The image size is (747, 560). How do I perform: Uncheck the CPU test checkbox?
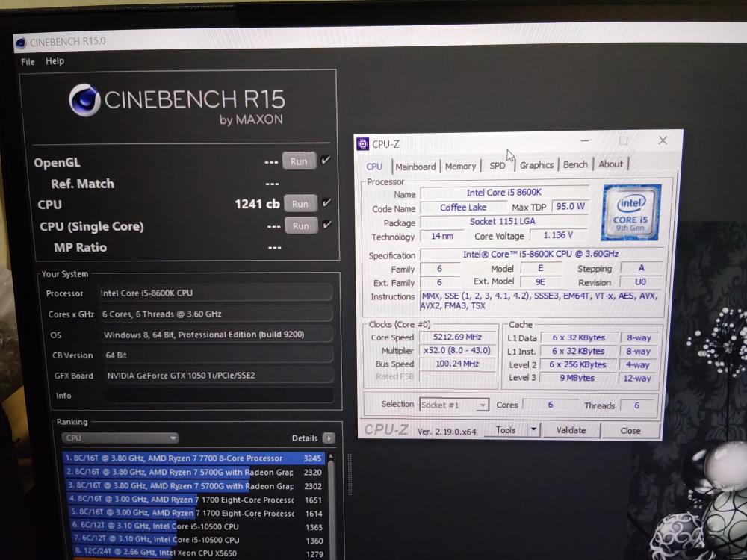[327, 202]
